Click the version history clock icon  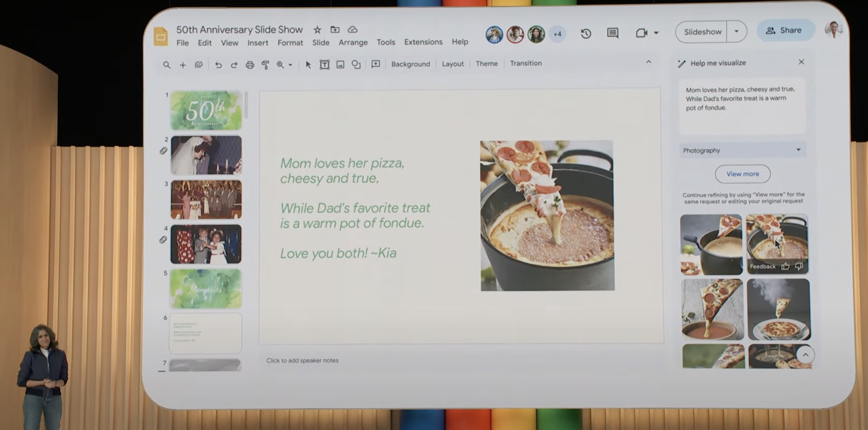[586, 33]
